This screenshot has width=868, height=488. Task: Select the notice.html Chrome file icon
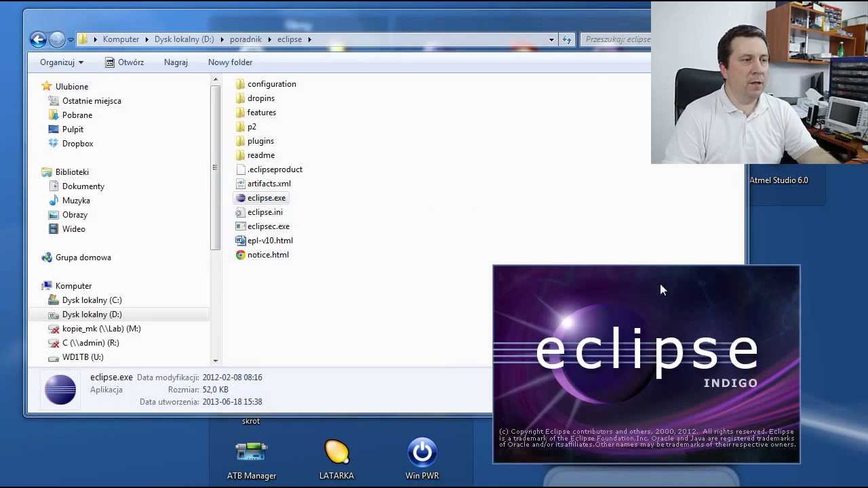click(x=240, y=255)
